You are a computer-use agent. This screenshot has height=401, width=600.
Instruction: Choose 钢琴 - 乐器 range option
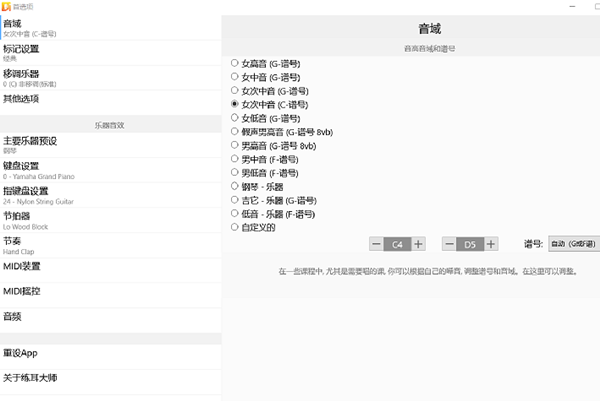[235, 186]
